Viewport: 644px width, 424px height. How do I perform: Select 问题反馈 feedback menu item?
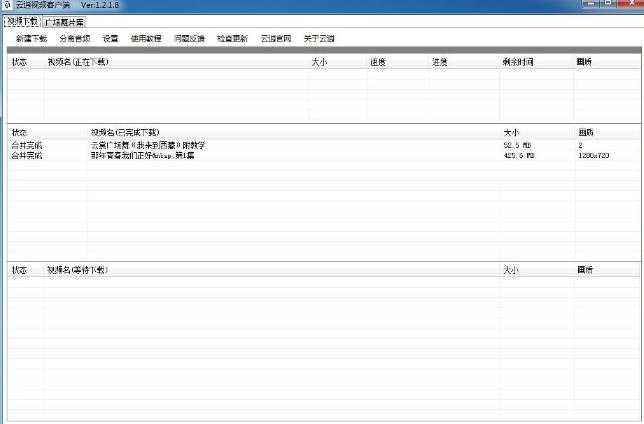click(x=188, y=38)
